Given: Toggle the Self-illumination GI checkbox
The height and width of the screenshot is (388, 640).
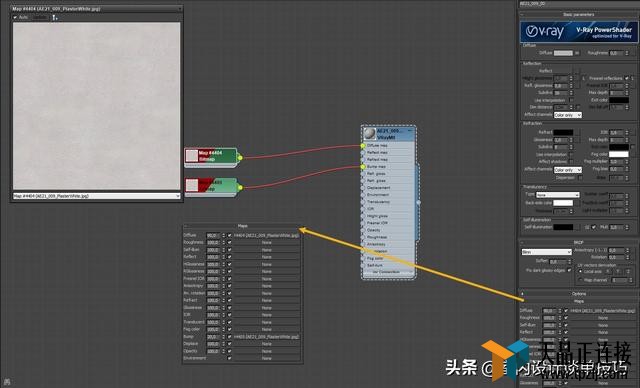Looking at the screenshot, I should [x=593, y=227].
